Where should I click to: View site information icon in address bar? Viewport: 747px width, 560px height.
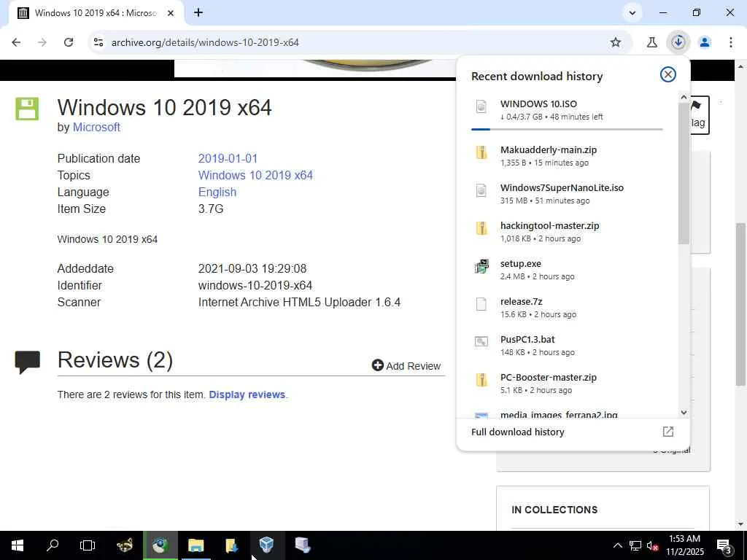pyautogui.click(x=98, y=42)
